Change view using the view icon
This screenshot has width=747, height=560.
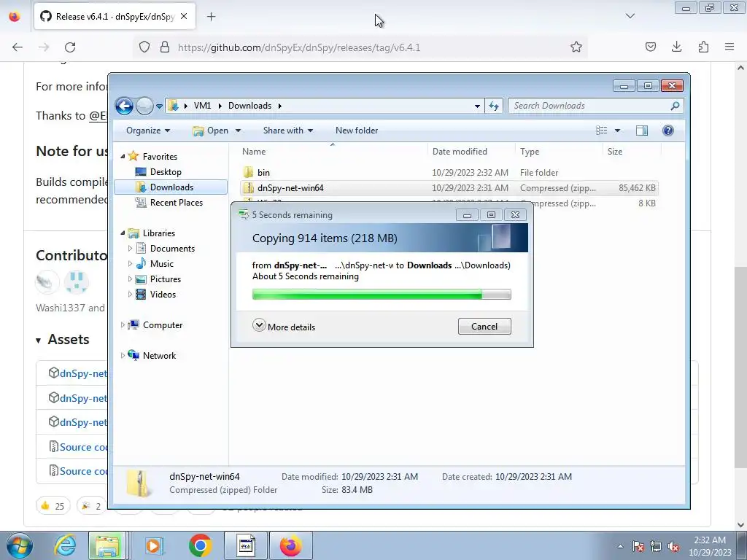click(x=602, y=131)
